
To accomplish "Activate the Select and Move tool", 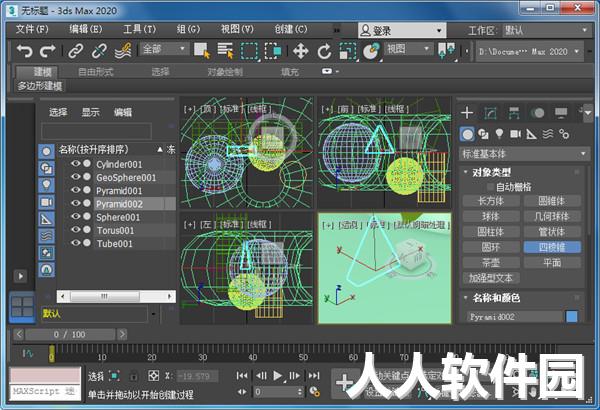I will [x=300, y=51].
